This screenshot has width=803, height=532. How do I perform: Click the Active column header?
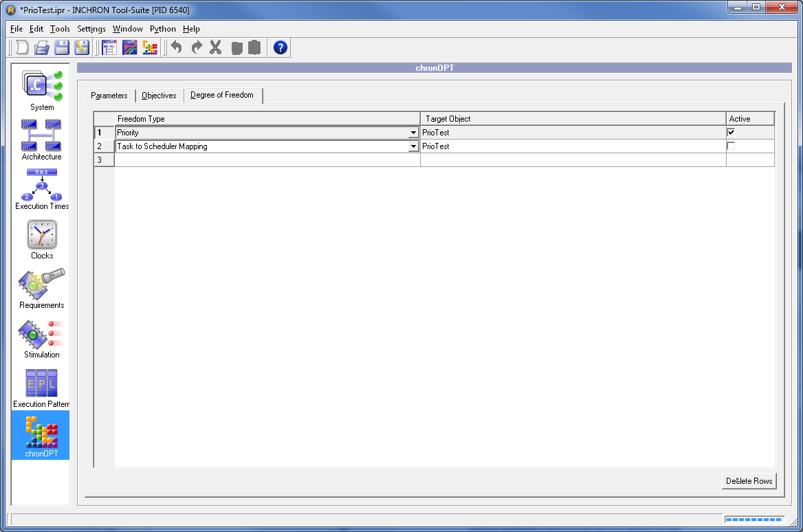click(750, 119)
